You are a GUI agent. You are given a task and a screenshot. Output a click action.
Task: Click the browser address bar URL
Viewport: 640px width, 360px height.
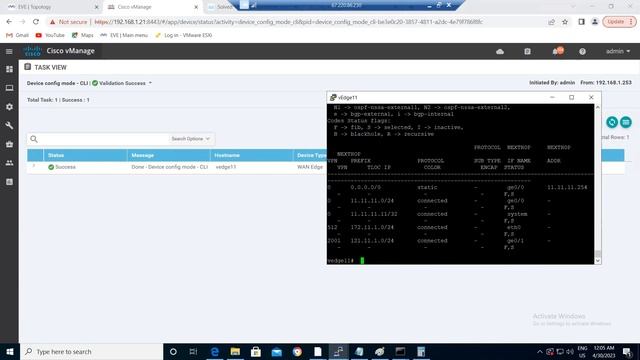[289, 22]
